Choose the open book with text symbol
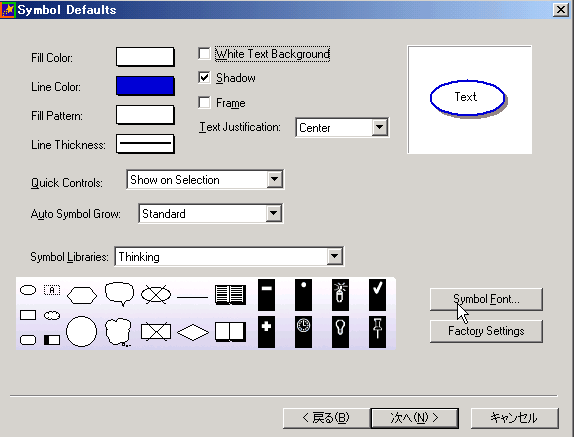574x437 pixels. [230, 295]
